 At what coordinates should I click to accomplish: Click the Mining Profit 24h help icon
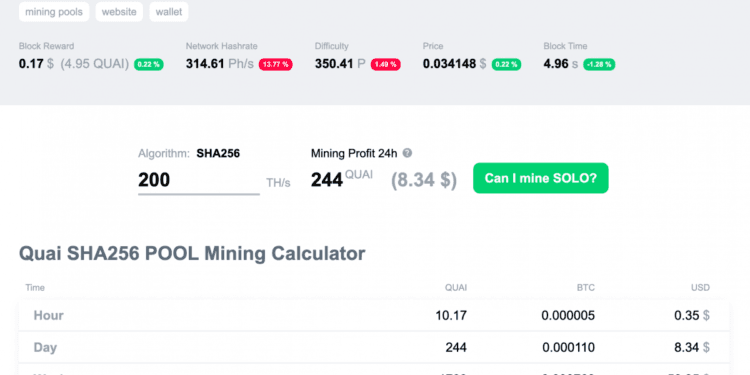407,154
